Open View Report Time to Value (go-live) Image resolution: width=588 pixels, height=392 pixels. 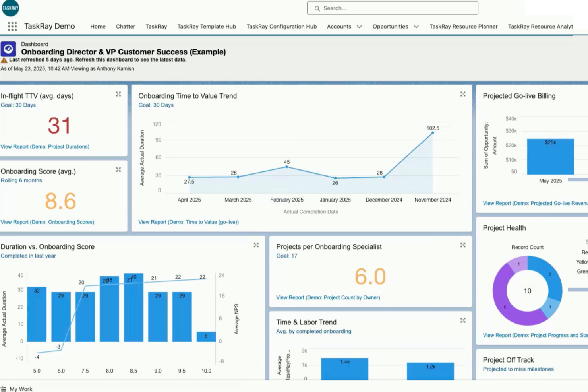[x=188, y=222]
